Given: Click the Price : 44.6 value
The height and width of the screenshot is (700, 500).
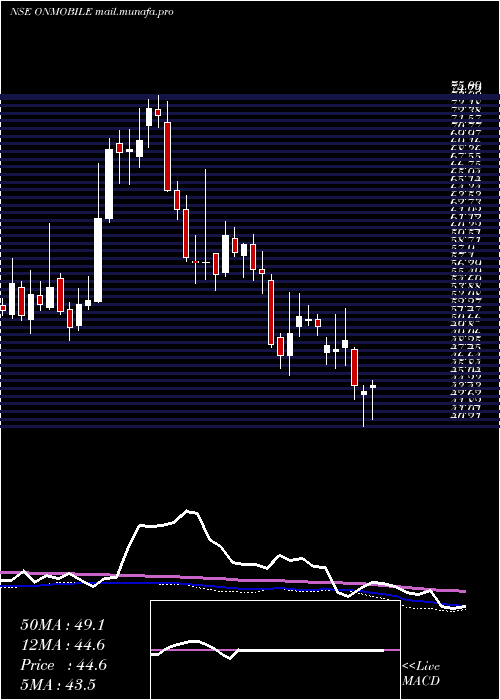Looking at the screenshot, I should pyautogui.click(x=63, y=665).
